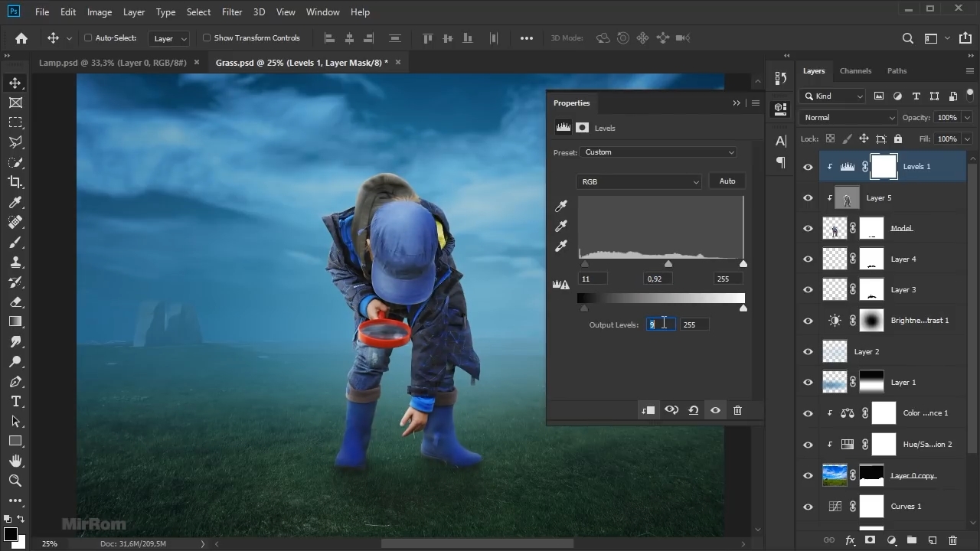Hide the Layer 4 visibility eye
Screen dimensions: 980x551
coord(808,259)
